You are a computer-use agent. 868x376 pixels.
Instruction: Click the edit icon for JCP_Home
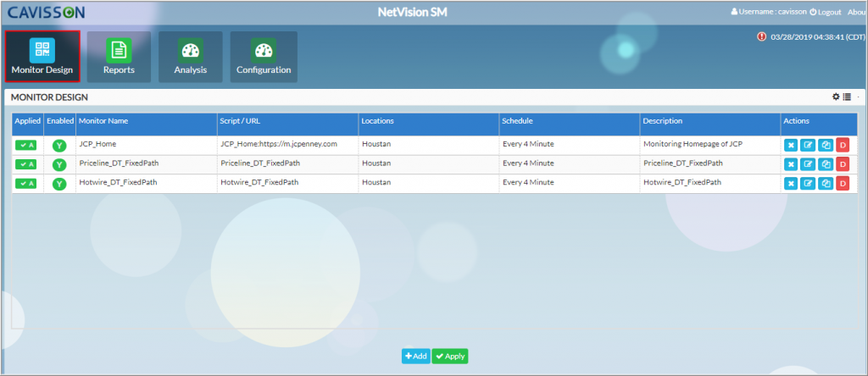click(x=808, y=145)
